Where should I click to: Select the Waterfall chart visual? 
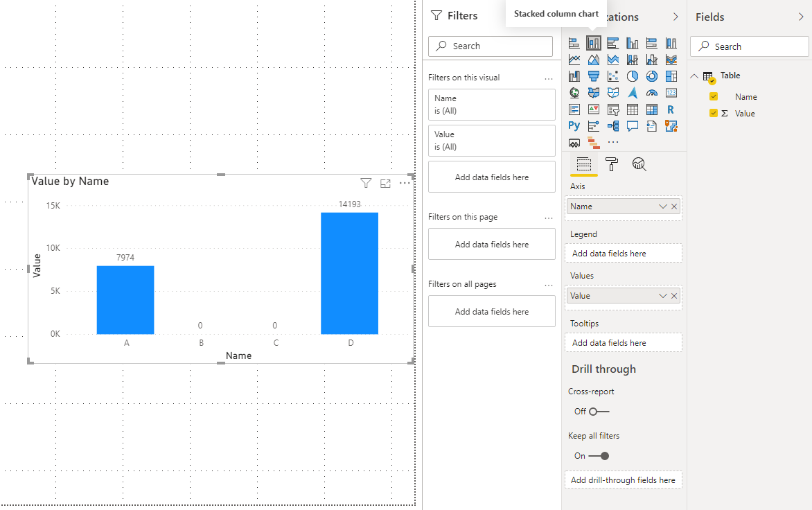pos(574,76)
